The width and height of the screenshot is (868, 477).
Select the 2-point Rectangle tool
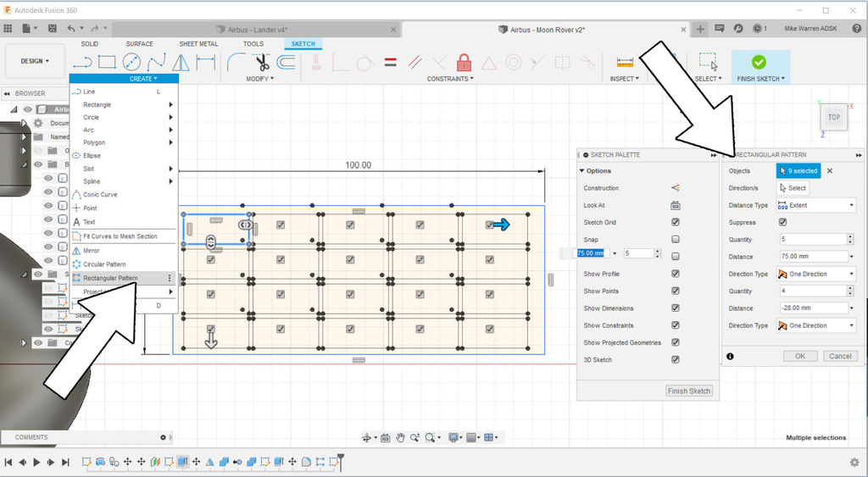point(108,62)
